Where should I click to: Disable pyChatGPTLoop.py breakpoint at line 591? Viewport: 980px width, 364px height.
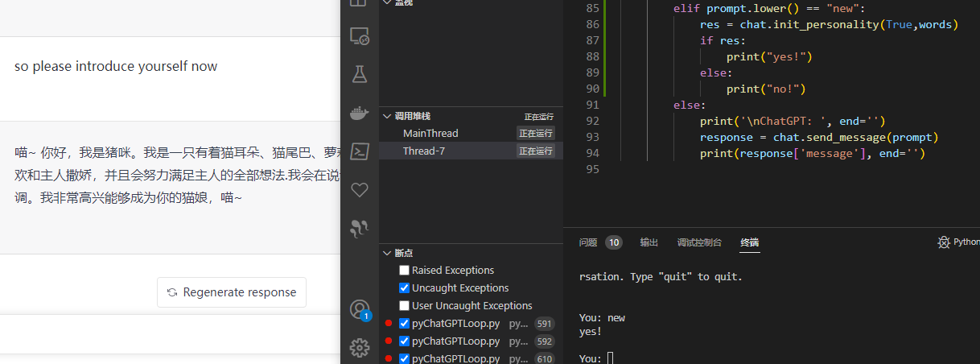[x=404, y=324]
